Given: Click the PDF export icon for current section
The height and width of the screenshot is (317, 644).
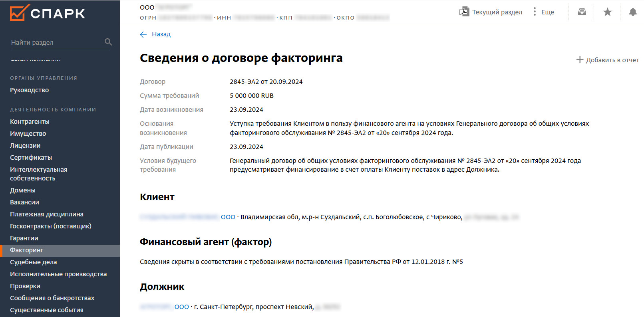Looking at the screenshot, I should pyautogui.click(x=464, y=12).
